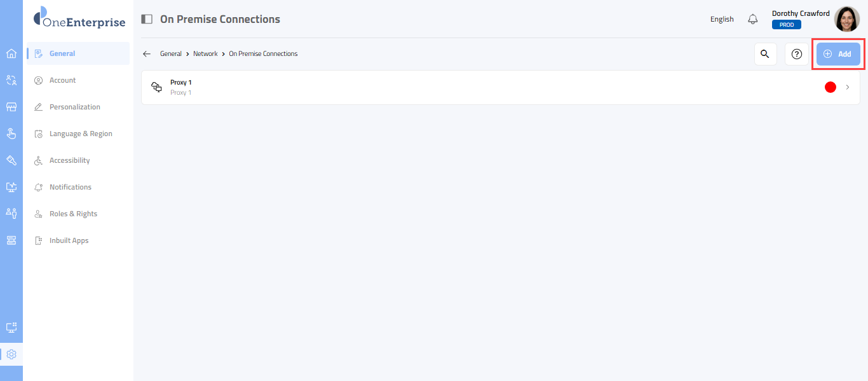Click the red status indicator for Proxy 1

(830, 87)
